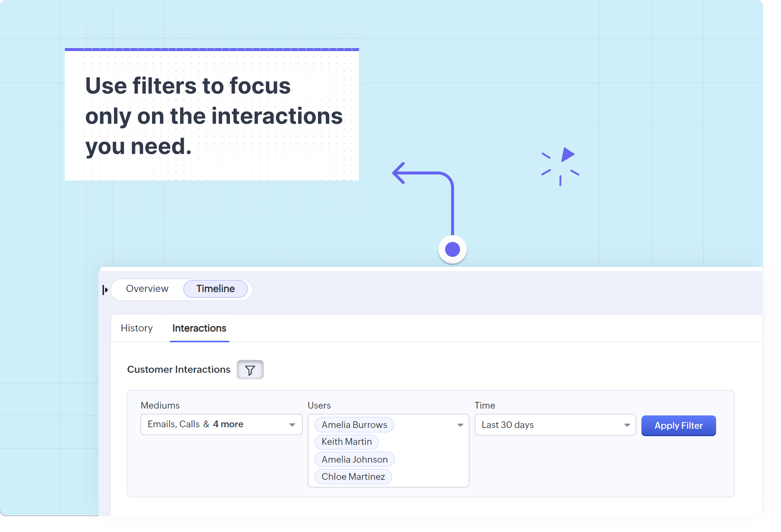Image resolution: width=781 pixels, height=532 pixels.
Task: Click the purple cursor pointer graphic
Action: coord(567,155)
